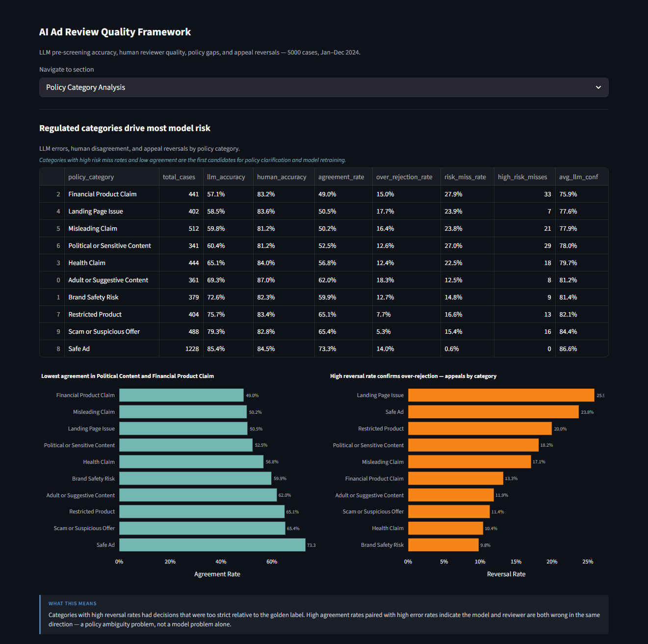Select the Restricted Product table cell

click(x=111, y=314)
